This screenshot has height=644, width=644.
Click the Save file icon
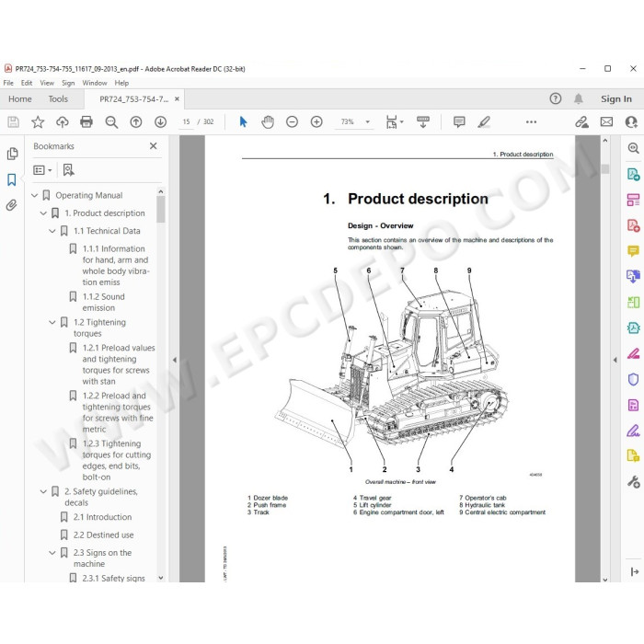point(13,122)
